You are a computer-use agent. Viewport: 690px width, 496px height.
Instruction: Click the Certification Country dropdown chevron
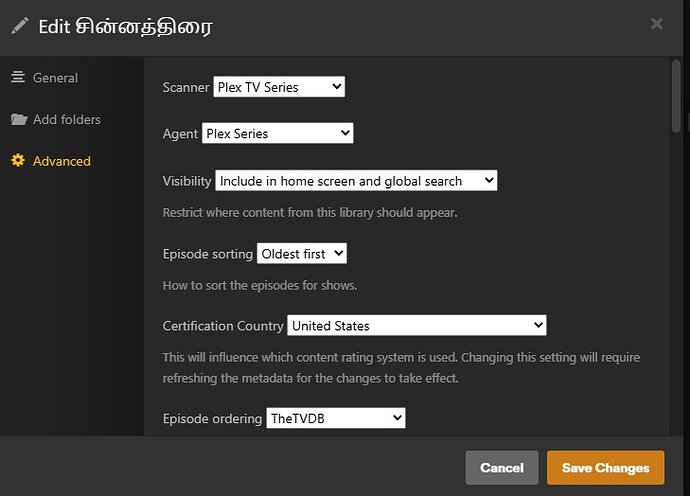[538, 325]
